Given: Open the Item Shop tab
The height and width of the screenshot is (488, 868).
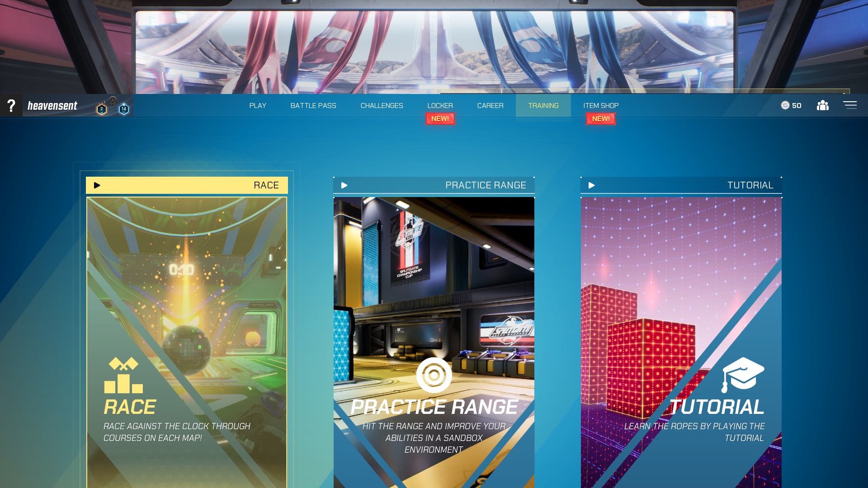Looking at the screenshot, I should click(601, 105).
